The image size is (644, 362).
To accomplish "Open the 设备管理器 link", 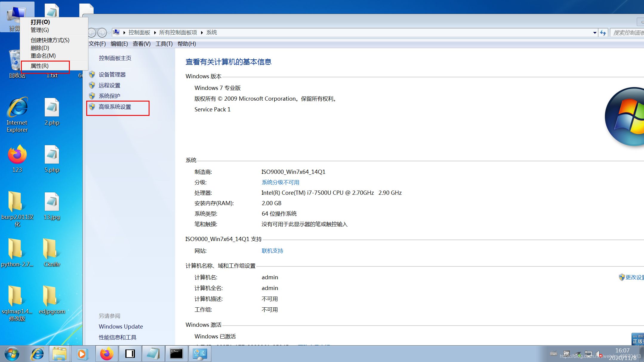I will click(x=112, y=75).
